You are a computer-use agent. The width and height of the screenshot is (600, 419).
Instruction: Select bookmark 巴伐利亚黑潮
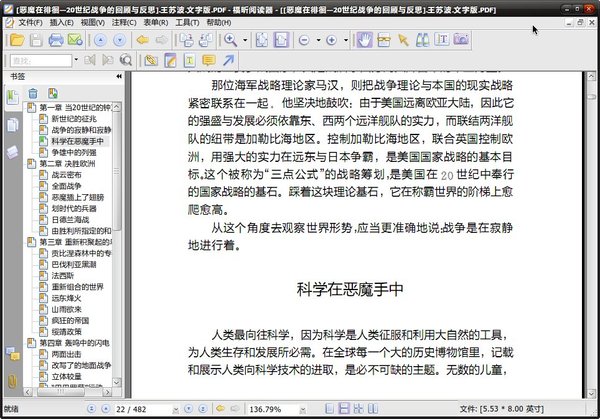(x=74, y=264)
